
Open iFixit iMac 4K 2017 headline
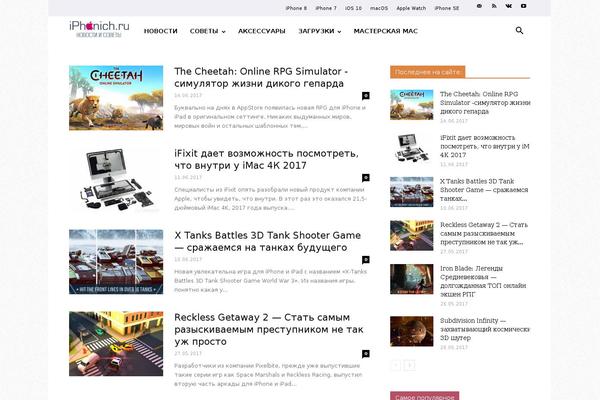[266, 159]
